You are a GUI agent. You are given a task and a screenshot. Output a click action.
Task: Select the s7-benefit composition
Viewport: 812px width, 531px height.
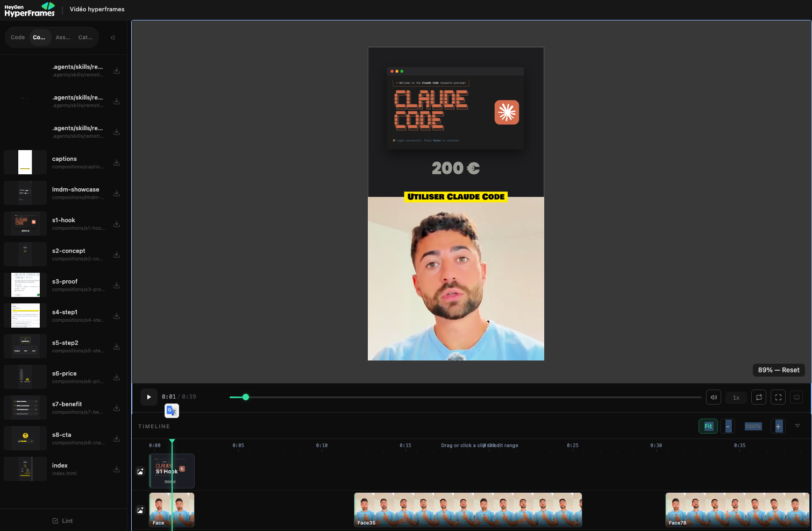tap(63, 408)
